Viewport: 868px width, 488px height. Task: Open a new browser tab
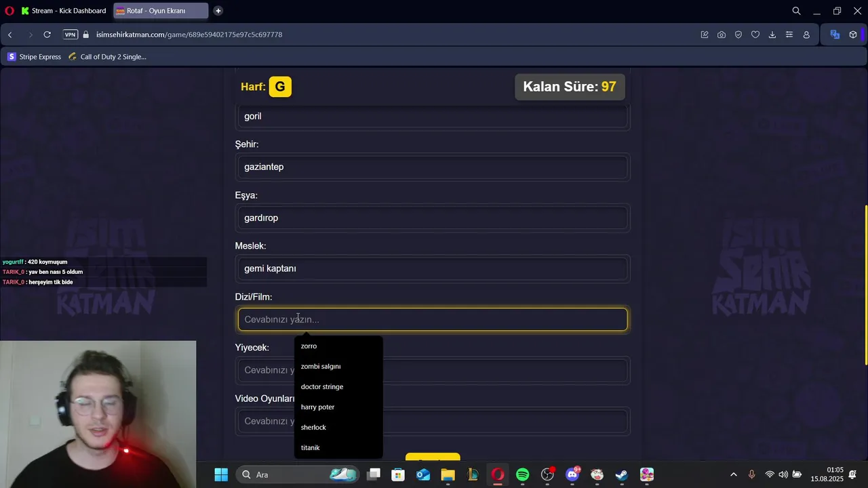click(x=218, y=11)
